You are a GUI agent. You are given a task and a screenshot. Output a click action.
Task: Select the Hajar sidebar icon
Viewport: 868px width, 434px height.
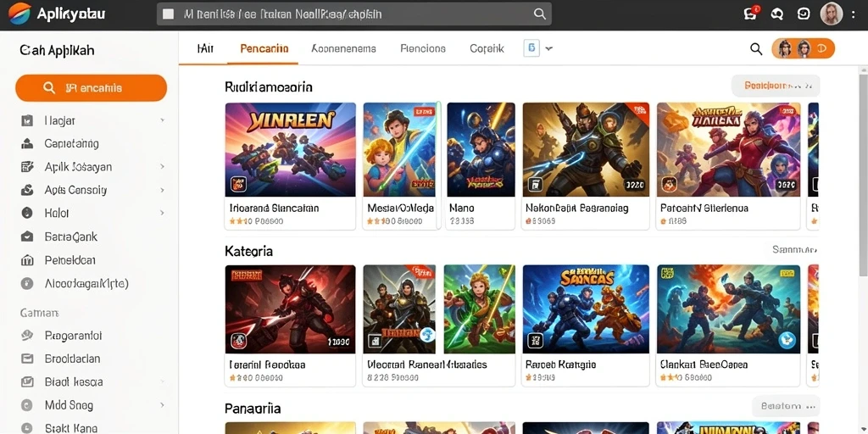(x=26, y=120)
